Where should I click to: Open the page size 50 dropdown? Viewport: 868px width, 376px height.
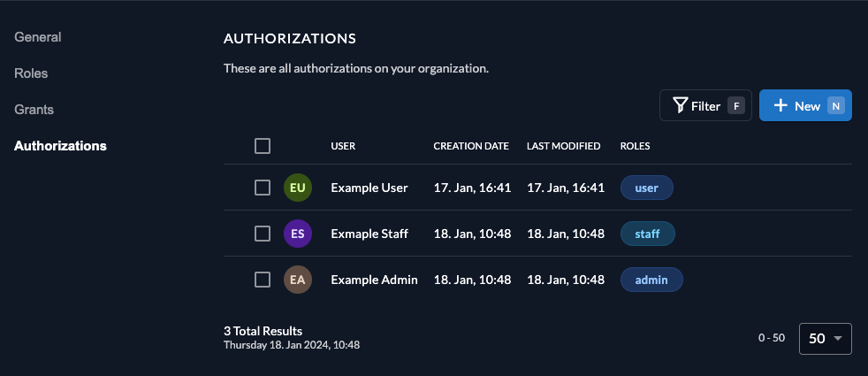coord(825,338)
